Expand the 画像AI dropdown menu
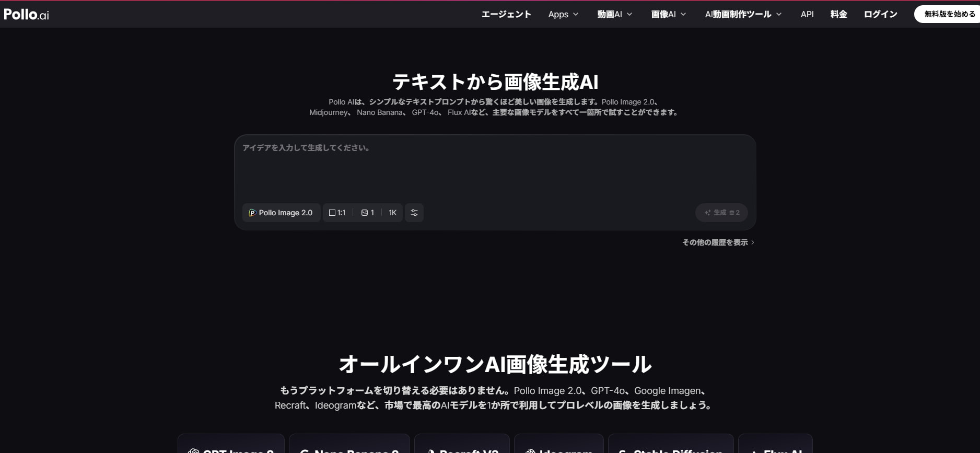 669,14
